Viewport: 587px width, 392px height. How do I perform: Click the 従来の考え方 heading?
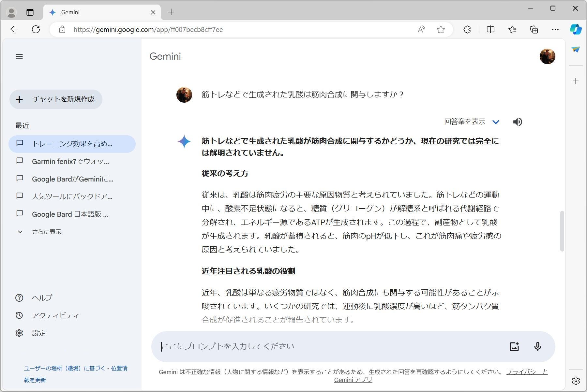pyautogui.click(x=225, y=173)
